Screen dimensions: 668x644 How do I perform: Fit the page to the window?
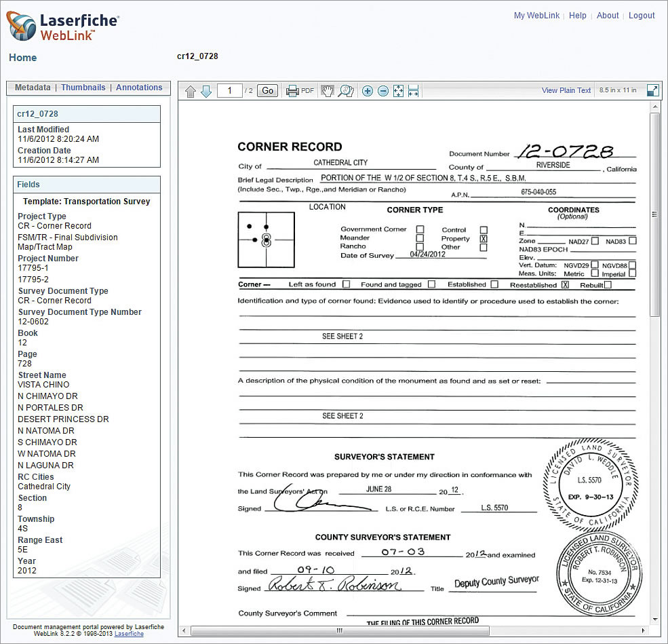[x=398, y=91]
